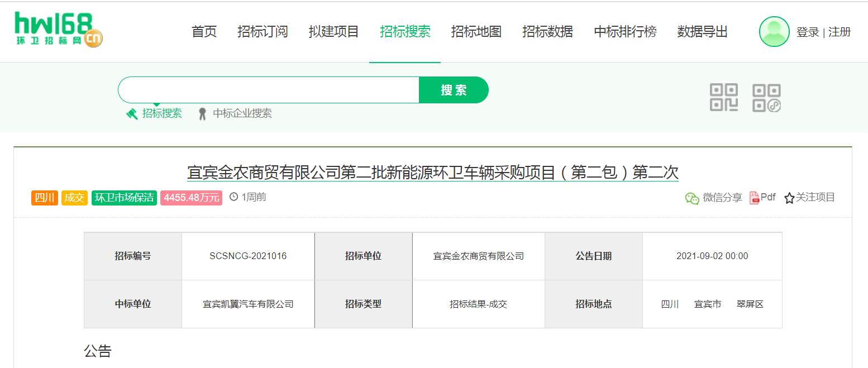Click the 公告 section heading
The image size is (868, 368).
(98, 351)
